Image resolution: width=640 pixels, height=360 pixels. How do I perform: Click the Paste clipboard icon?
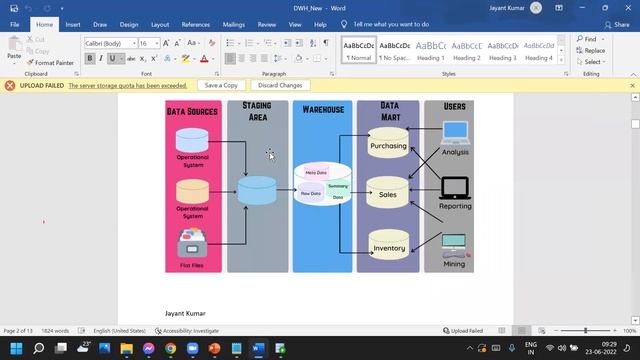pos(14,44)
